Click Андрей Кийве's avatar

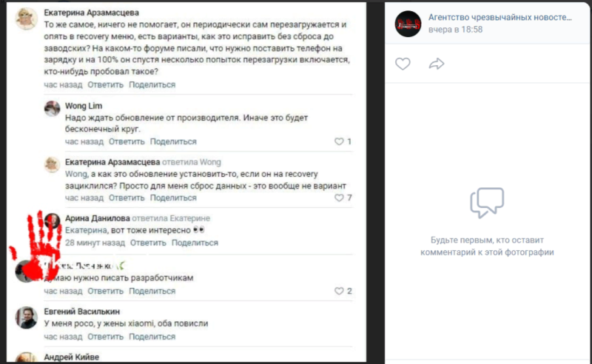27,357
